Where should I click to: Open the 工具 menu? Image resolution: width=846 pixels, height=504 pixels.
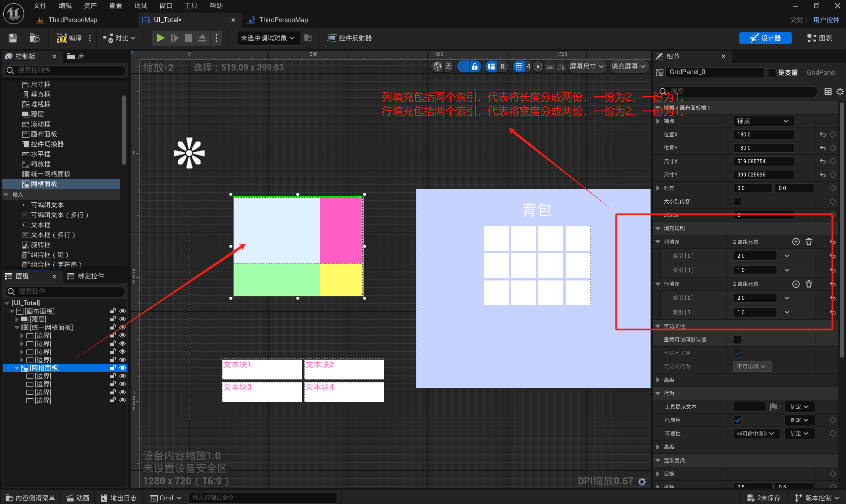pyautogui.click(x=191, y=6)
